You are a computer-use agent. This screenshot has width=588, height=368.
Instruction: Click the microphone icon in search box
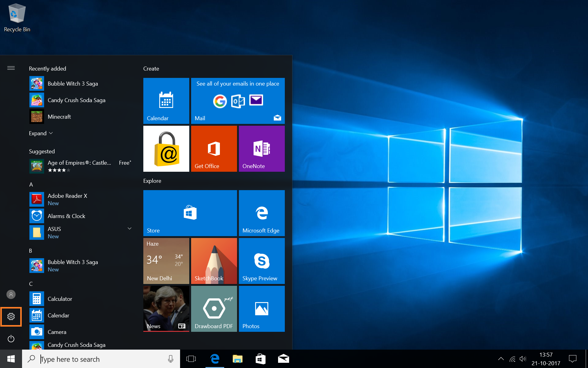click(x=171, y=359)
